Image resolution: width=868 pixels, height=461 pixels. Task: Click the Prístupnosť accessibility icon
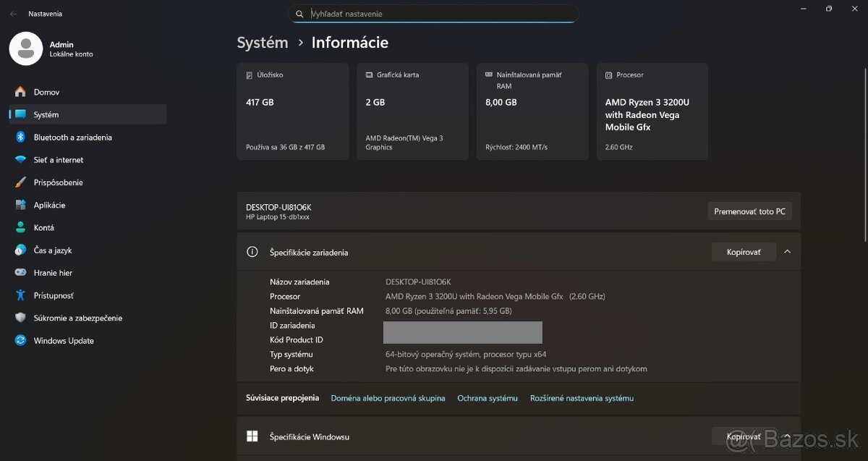coord(20,295)
